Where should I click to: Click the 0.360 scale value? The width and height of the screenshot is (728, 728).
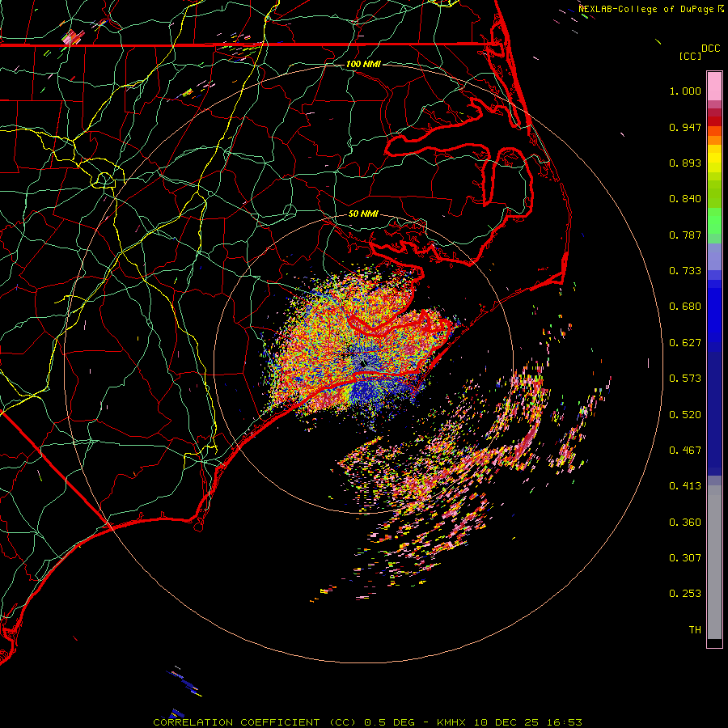685,523
